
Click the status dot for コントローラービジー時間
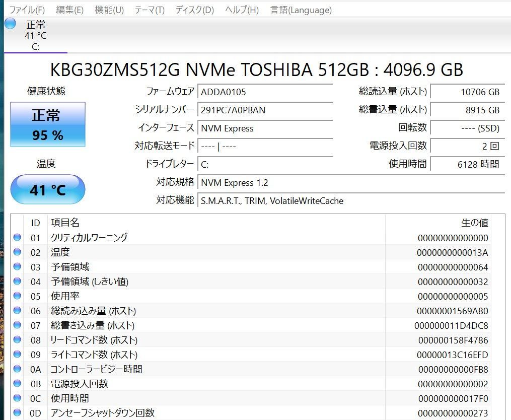[17, 369]
